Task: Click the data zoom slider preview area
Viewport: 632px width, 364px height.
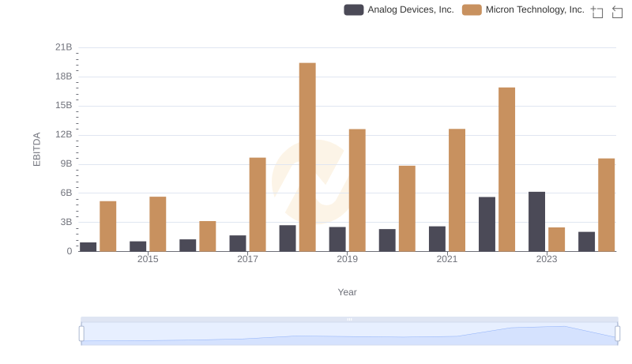Action: pos(349,334)
